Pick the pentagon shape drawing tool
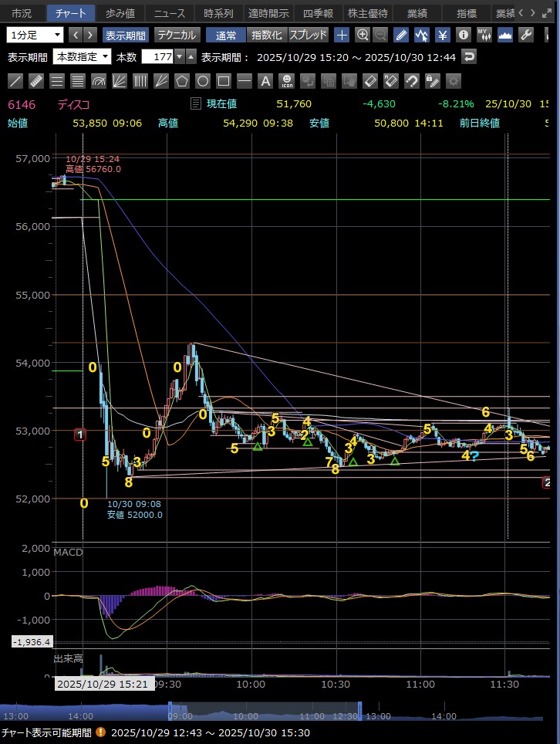This screenshot has height=744, width=560. 182,81
